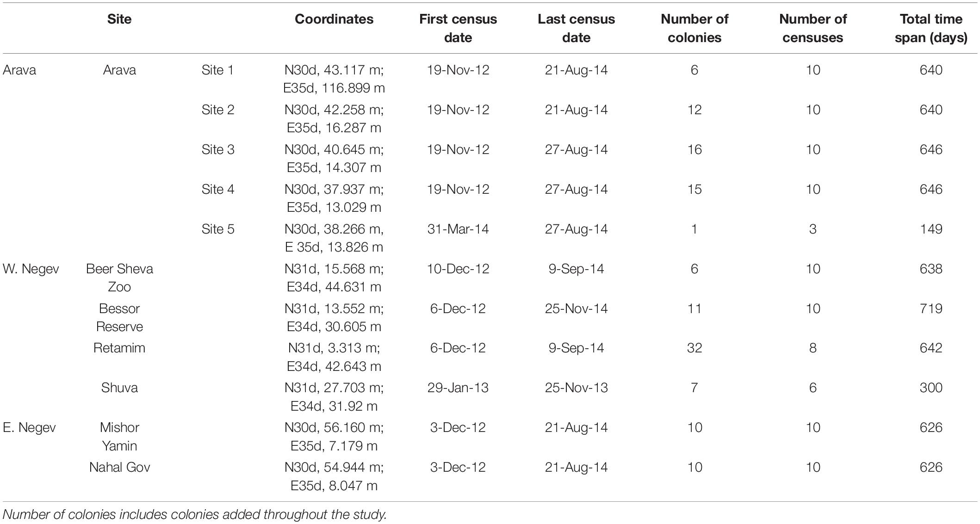This screenshot has height=524, width=980.
Task: Select the 31-Mar-14 first census date
Action: (x=458, y=229)
